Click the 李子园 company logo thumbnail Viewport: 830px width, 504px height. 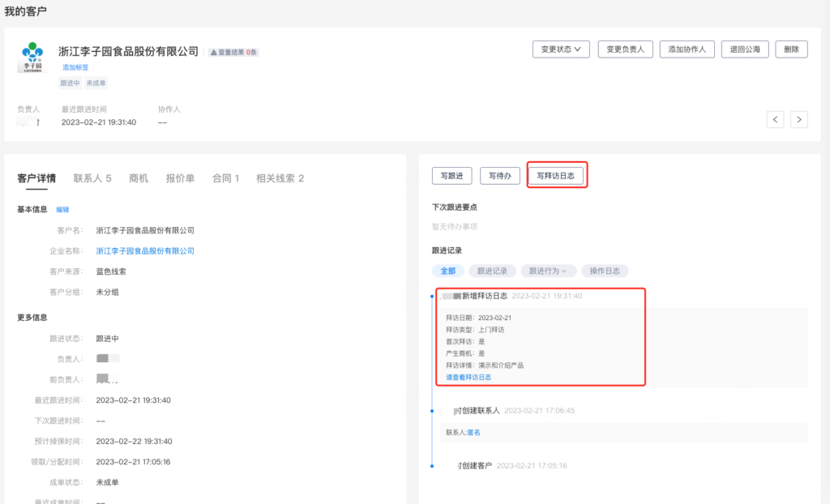tap(32, 58)
